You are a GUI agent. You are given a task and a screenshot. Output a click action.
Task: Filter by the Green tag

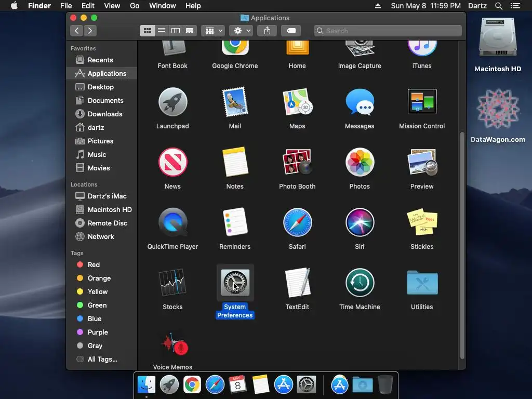point(102,305)
